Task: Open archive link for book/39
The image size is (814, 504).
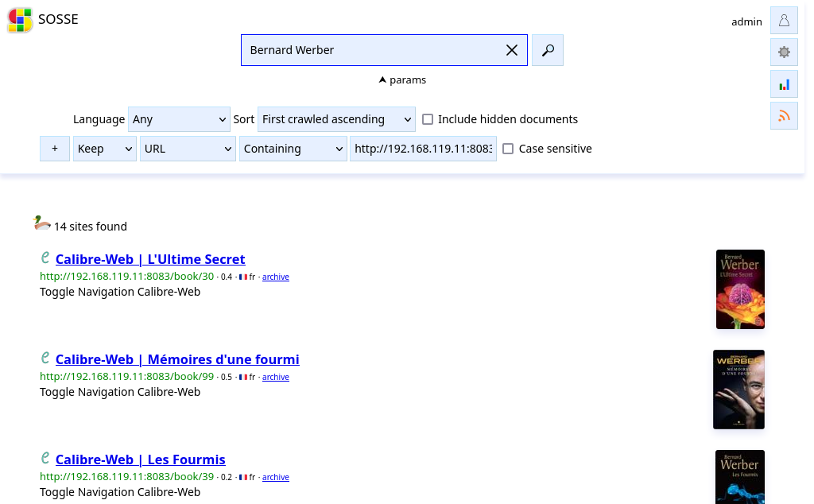Action: click(276, 478)
